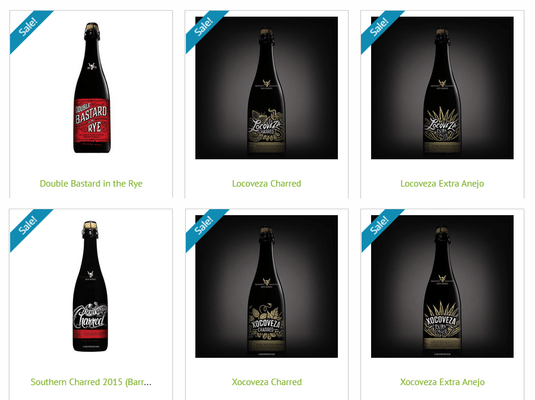Click the Sale ribbon on Xocoveza Charred

tap(204, 226)
